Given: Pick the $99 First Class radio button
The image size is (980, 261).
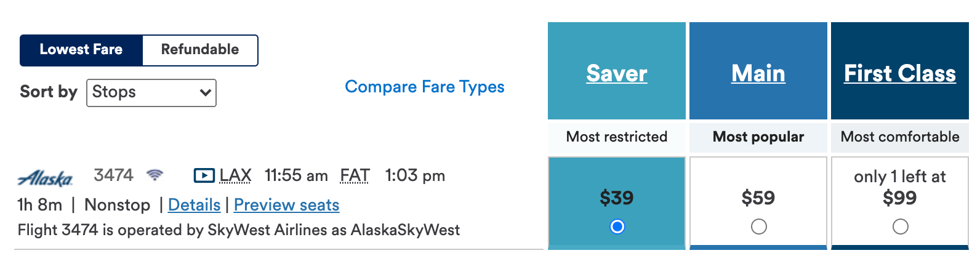Looking at the screenshot, I should 900,227.
